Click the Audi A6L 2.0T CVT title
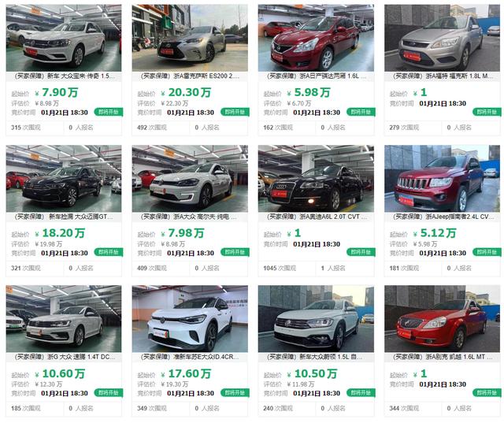The height and width of the screenshot is (423, 504). coord(317,217)
